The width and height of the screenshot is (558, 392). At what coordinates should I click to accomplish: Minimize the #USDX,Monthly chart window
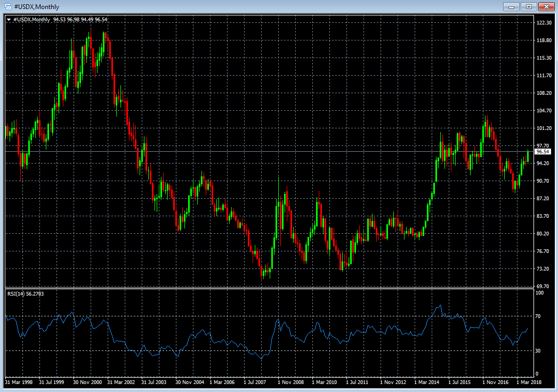click(x=511, y=7)
